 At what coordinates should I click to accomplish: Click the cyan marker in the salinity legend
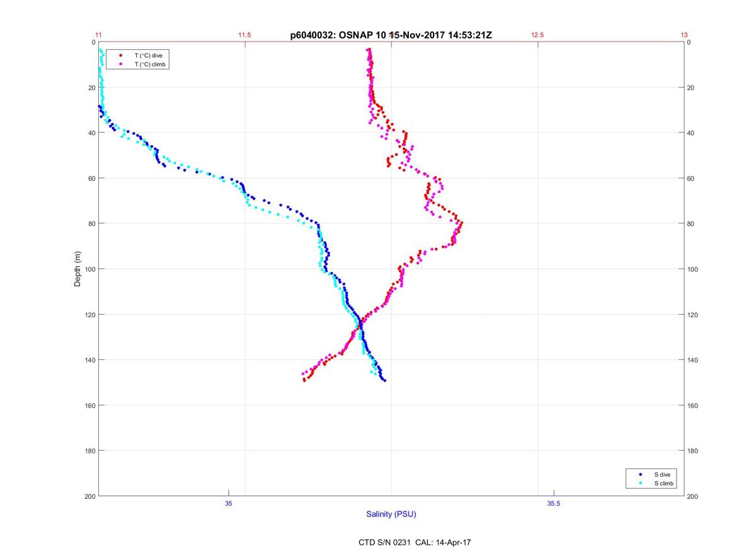click(x=640, y=483)
